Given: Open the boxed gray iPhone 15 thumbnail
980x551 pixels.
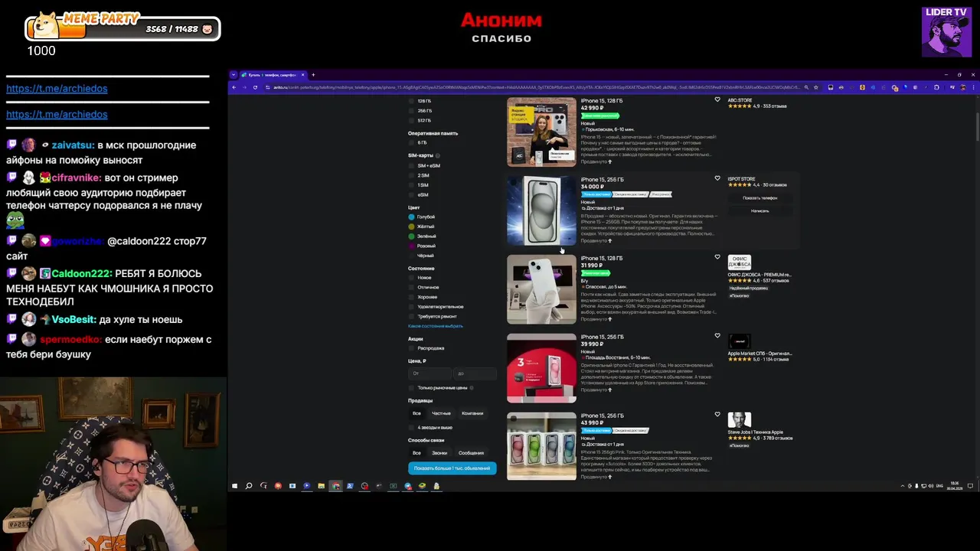Looking at the screenshot, I should click(x=541, y=210).
